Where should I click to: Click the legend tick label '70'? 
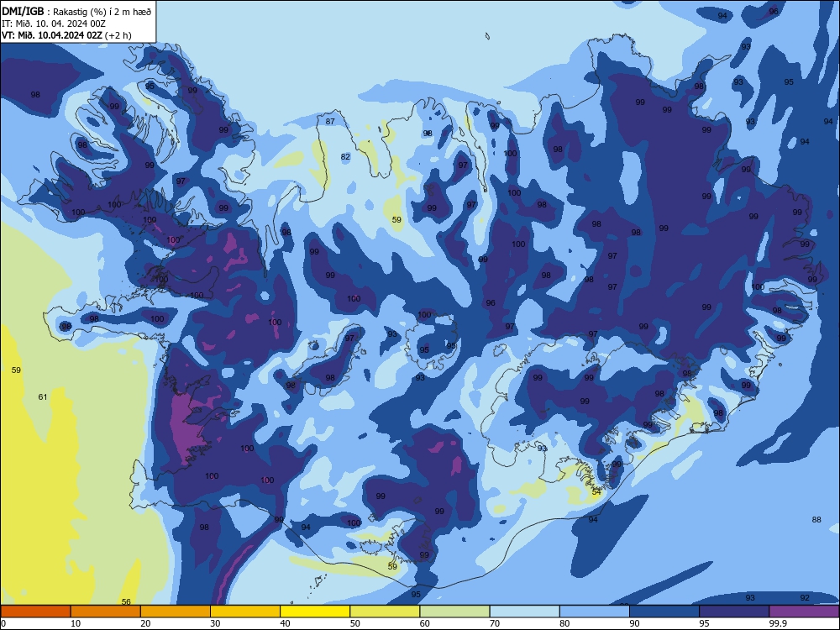(x=495, y=623)
